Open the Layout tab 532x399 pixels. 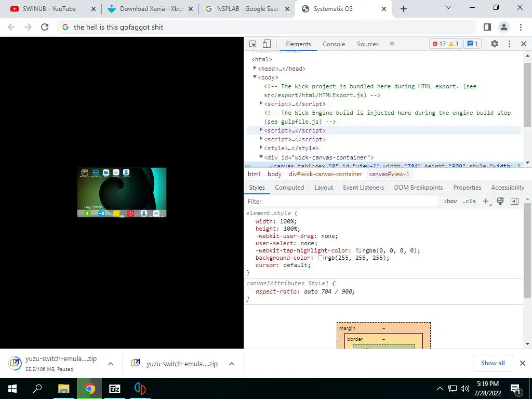324,188
